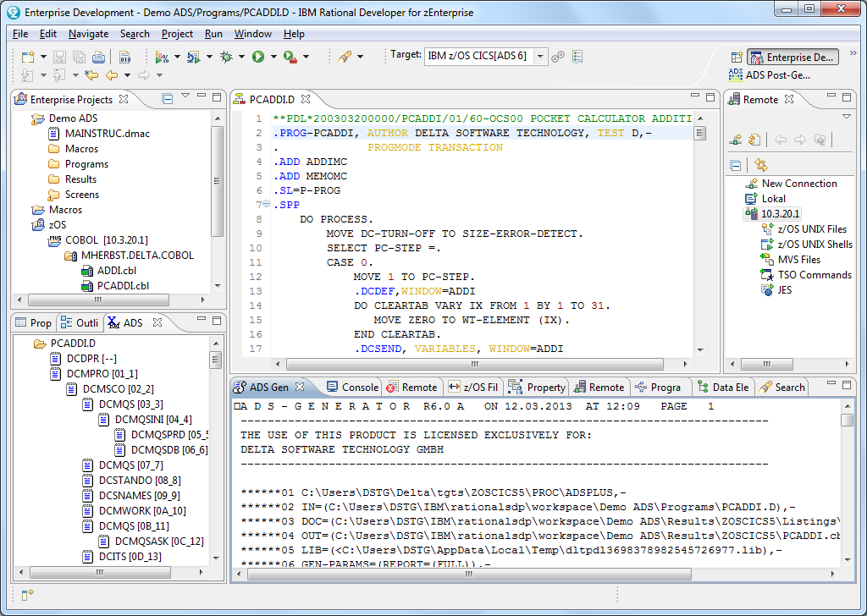
Task: Click the checklist icon right of Target gears
Action: [577, 57]
